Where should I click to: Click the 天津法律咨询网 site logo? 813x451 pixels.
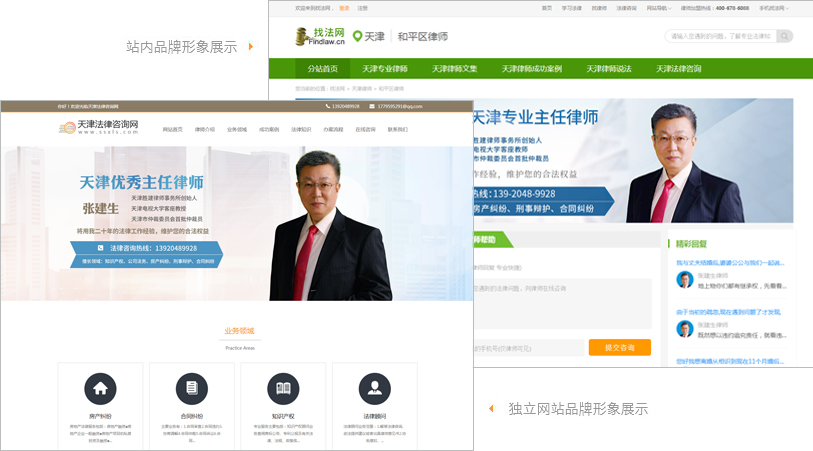tap(99, 126)
